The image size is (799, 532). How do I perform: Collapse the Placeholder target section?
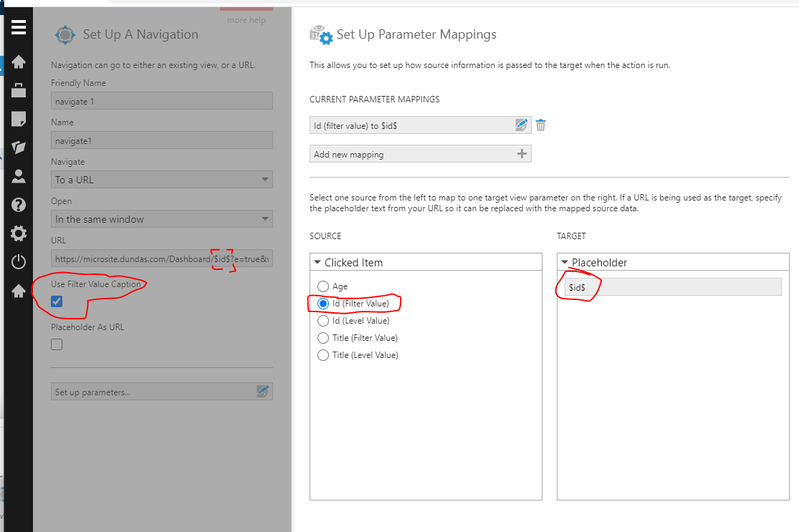pos(565,262)
